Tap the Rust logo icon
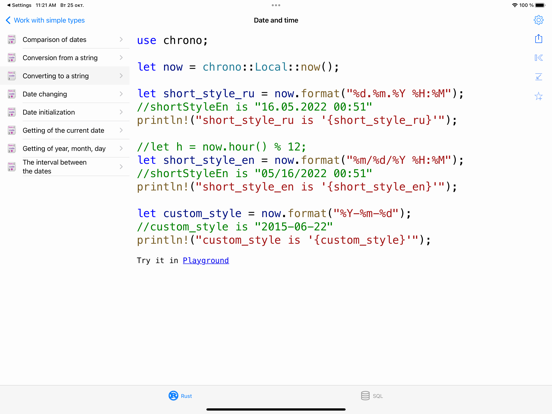 (x=173, y=396)
